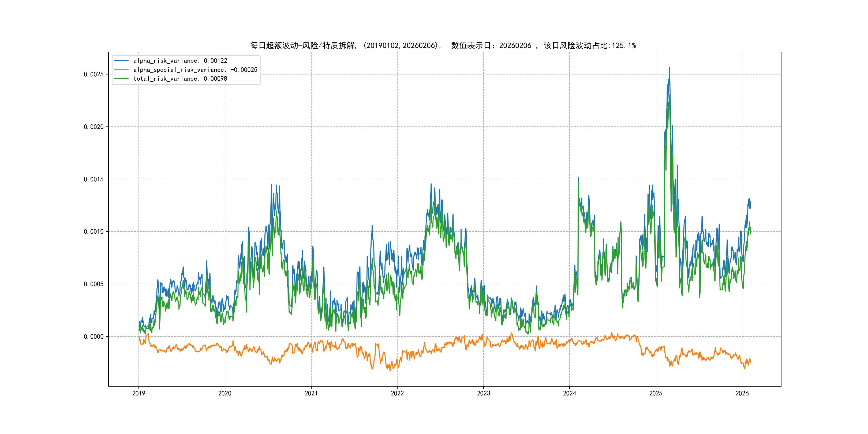The image size is (868, 434).
Task: Click the 0.0020 y-axis tick label
Action: click(93, 127)
